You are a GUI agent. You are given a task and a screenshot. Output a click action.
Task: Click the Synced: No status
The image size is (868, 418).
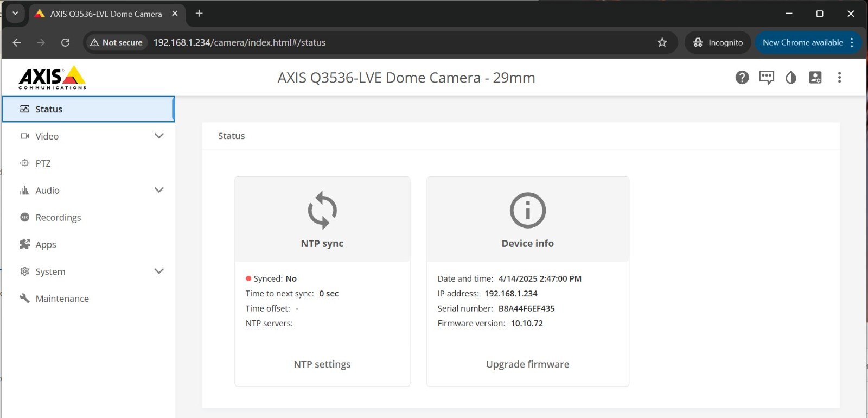[271, 278]
